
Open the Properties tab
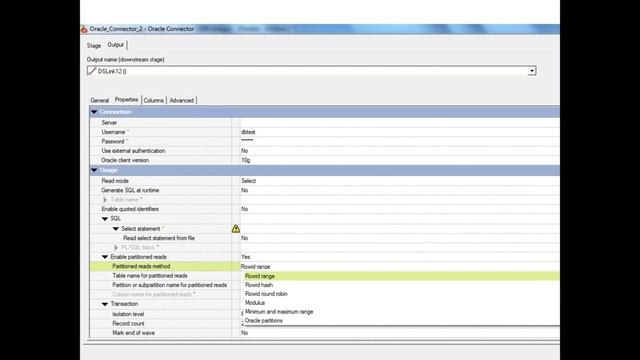coord(127,100)
